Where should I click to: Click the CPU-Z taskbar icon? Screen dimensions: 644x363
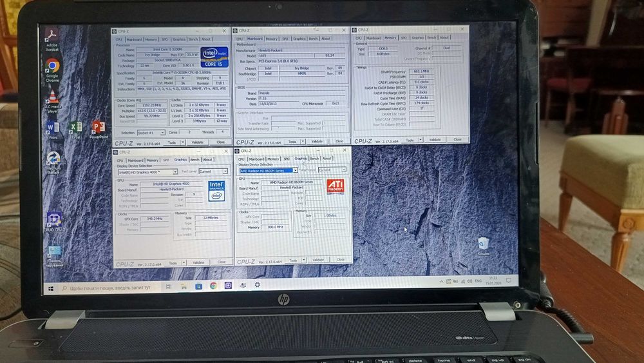228,285
